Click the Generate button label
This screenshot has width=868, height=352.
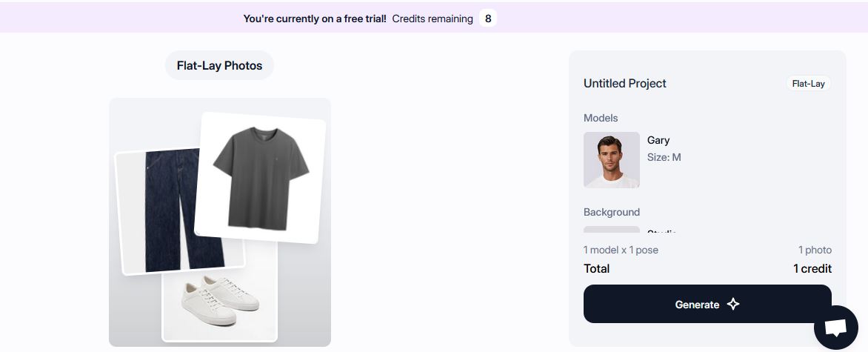click(697, 305)
